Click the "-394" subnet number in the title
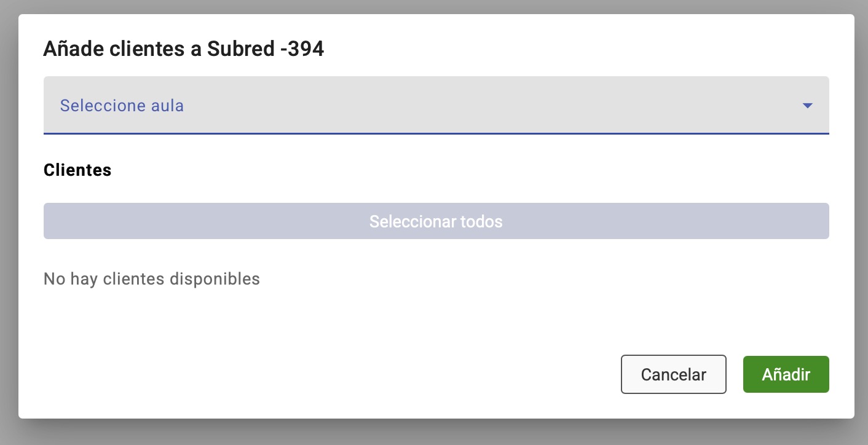Image resolution: width=868 pixels, height=445 pixels. 301,49
